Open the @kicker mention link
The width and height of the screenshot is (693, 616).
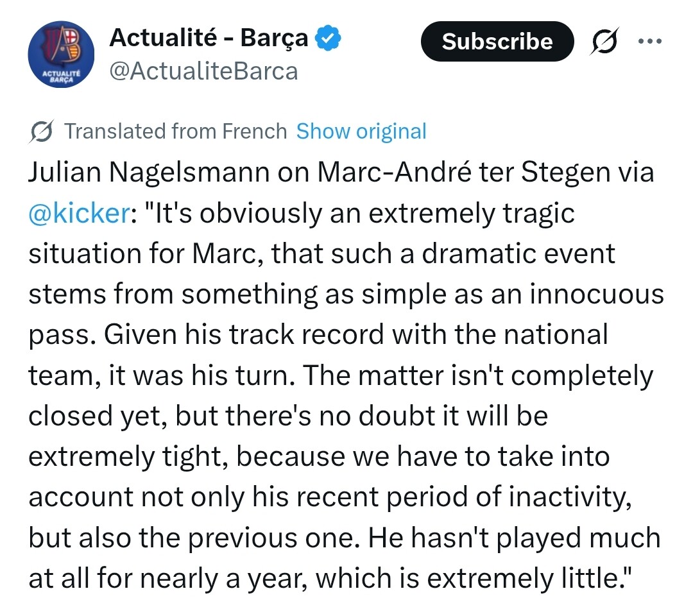(78, 214)
